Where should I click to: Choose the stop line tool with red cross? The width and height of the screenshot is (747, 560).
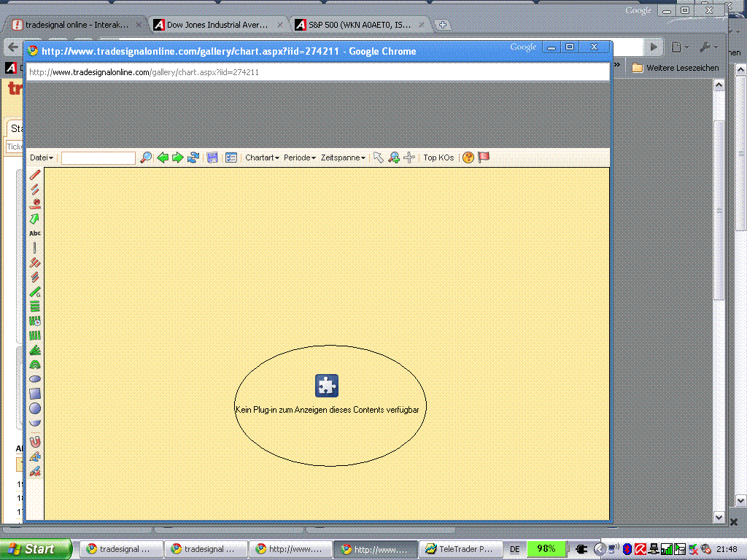[35, 204]
